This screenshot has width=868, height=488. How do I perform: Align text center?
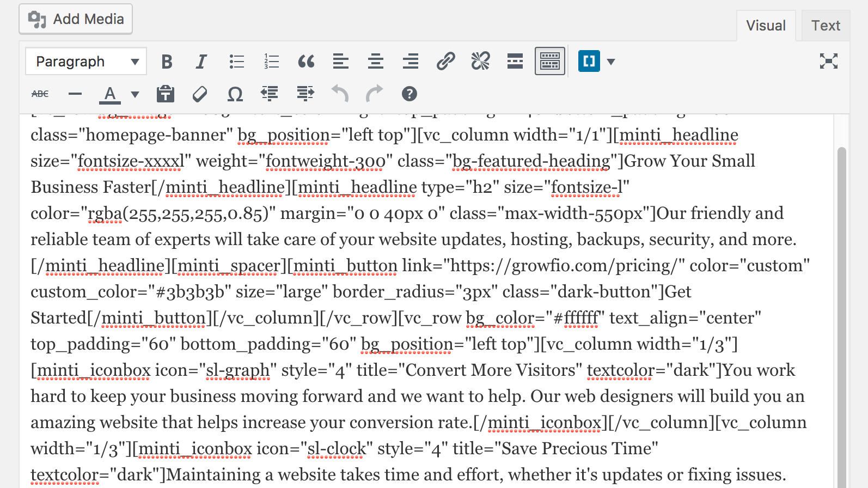tap(376, 62)
